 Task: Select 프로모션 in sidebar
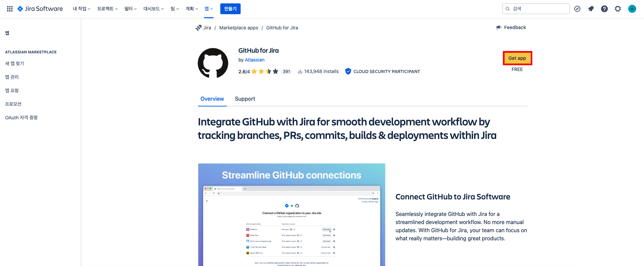point(13,104)
